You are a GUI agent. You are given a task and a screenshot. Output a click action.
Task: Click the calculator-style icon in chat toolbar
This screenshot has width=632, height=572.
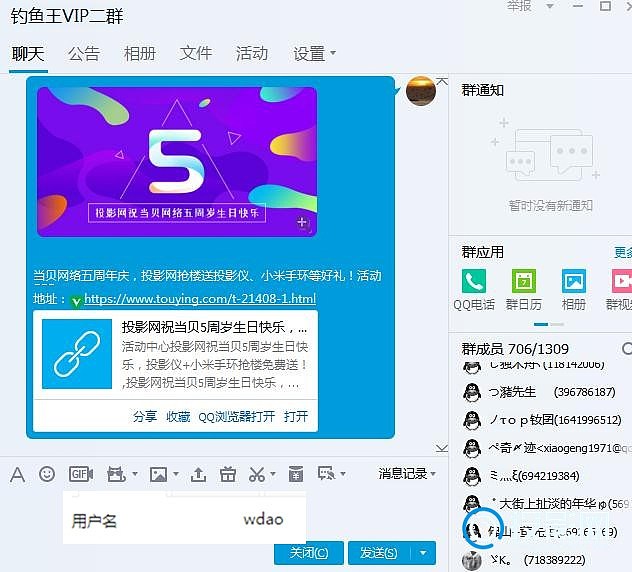click(x=295, y=474)
